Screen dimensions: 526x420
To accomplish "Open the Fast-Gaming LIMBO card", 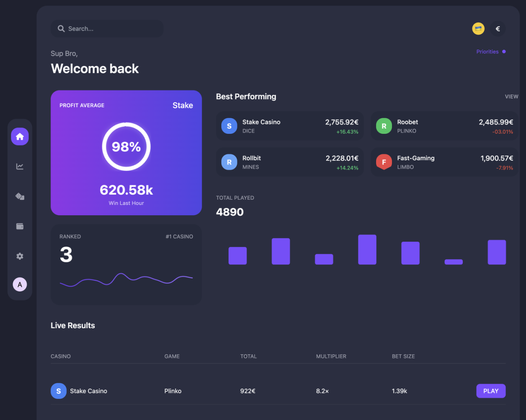I will click(444, 162).
